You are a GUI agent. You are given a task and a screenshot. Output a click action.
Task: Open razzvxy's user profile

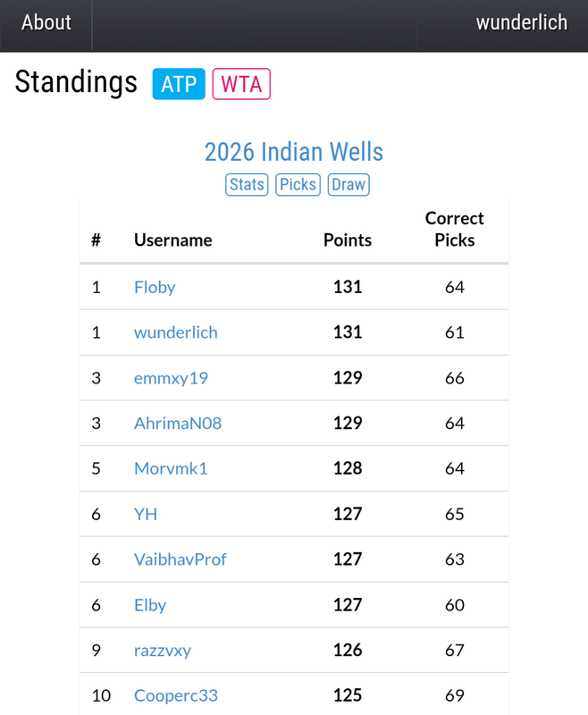tap(163, 650)
